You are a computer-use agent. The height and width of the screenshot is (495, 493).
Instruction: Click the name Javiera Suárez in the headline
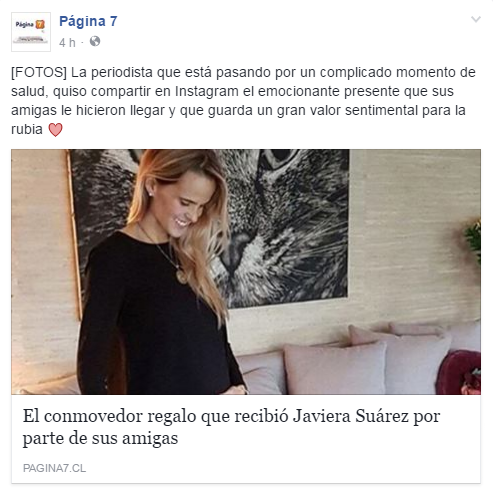point(351,416)
